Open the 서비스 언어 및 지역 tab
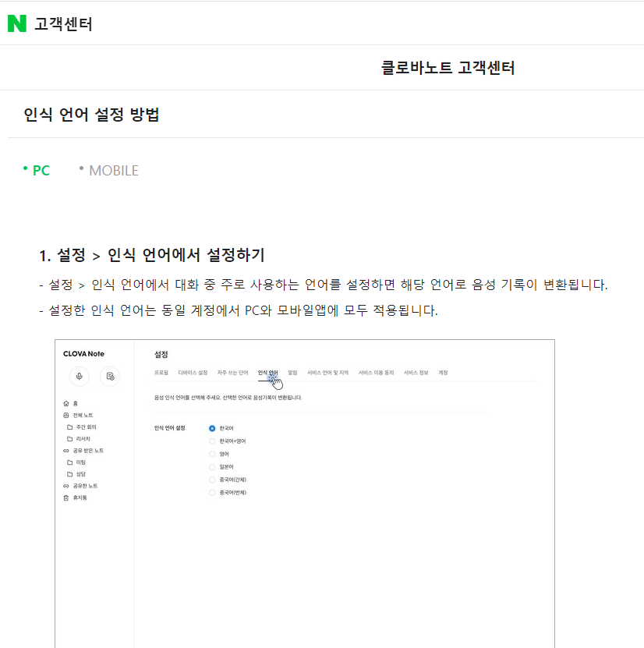Image resolution: width=644 pixels, height=648 pixels. click(x=329, y=371)
